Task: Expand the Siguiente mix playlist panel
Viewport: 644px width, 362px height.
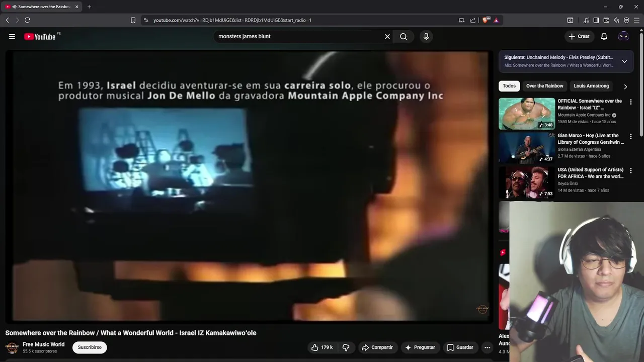Action: pos(624,61)
